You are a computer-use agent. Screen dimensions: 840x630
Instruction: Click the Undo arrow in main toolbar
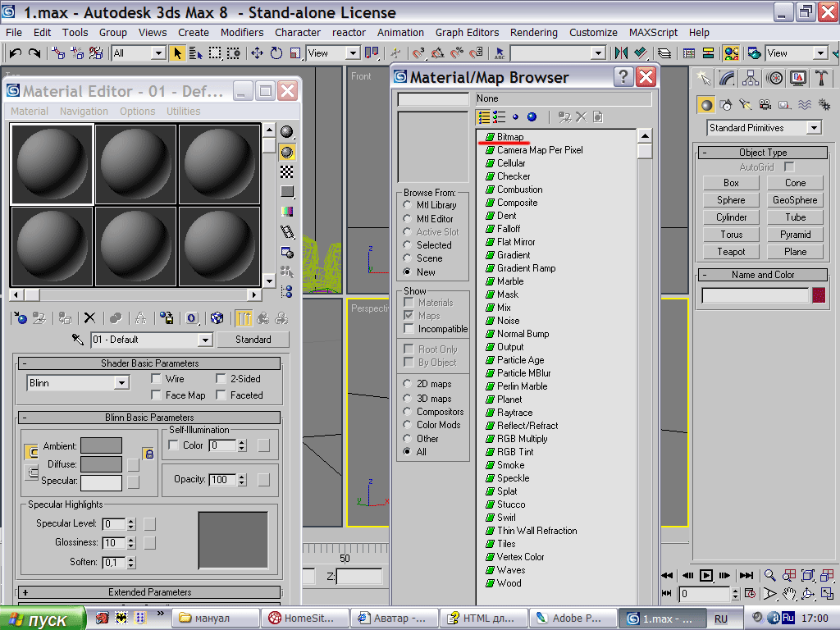click(15, 53)
